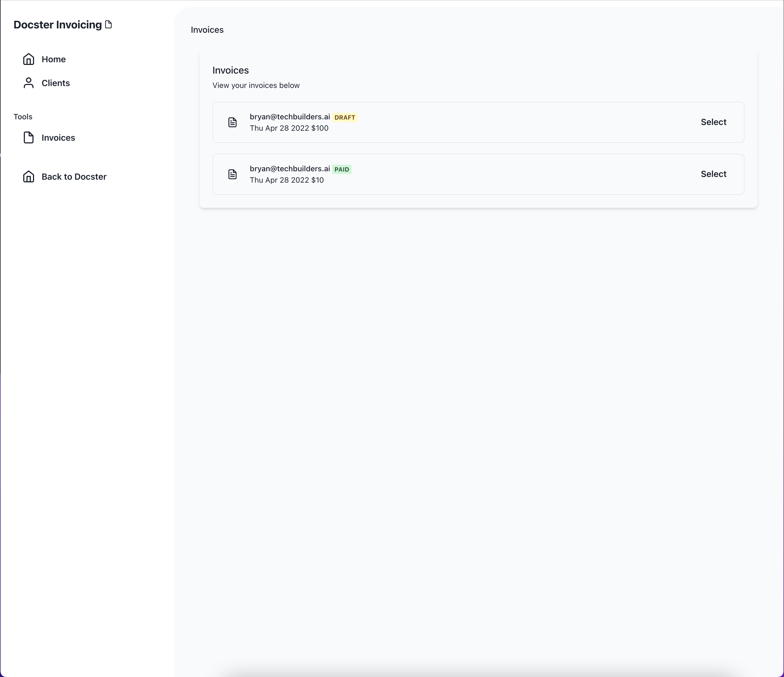Viewport: 784px width, 677px height.
Task: Click the Invoices file icon under Tools
Action: [28, 137]
